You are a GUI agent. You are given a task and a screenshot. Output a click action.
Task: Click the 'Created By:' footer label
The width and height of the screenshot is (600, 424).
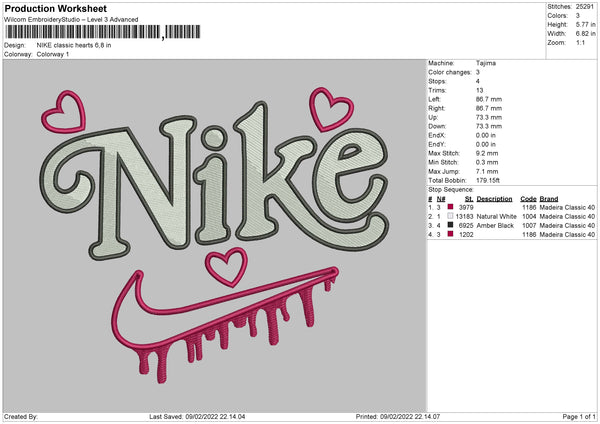pos(21,416)
